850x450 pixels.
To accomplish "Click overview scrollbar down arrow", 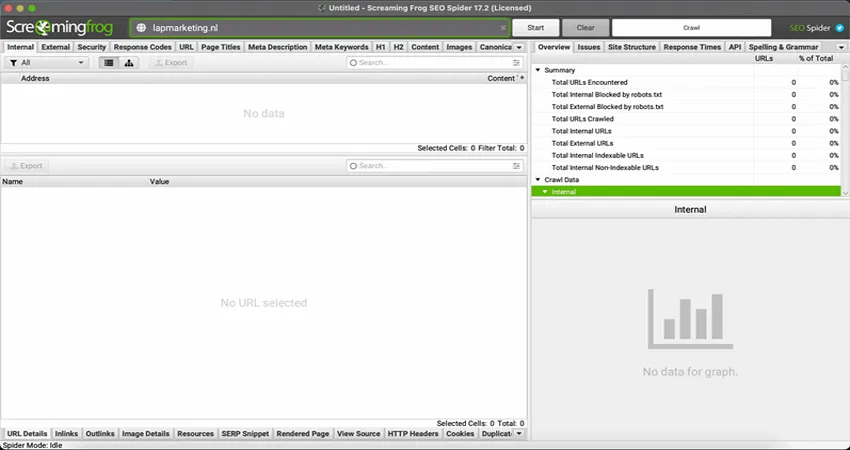I will coord(845,193).
